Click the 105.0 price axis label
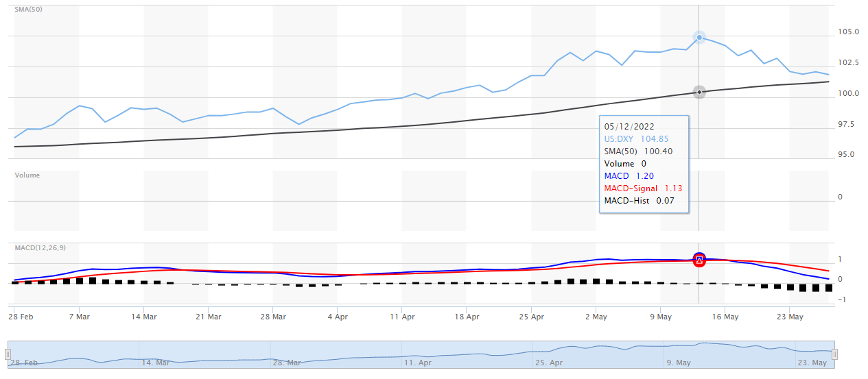 (848, 32)
